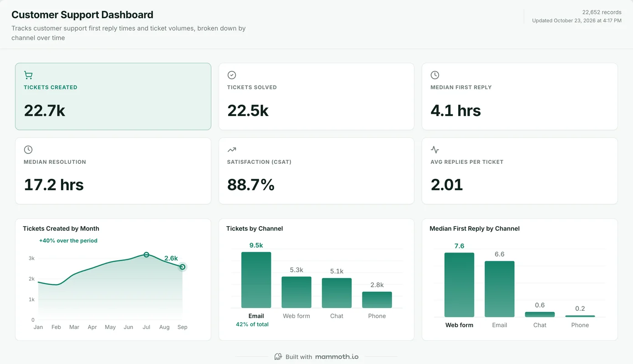Click the Email bar in Tickets by Channel
The height and width of the screenshot is (364, 633).
(x=256, y=280)
